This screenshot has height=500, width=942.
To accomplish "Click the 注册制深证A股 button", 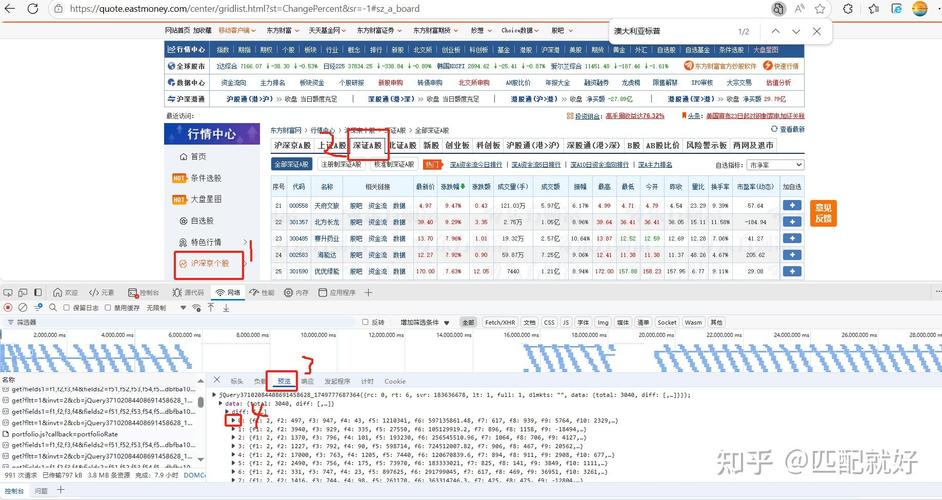I will pyautogui.click(x=341, y=164).
